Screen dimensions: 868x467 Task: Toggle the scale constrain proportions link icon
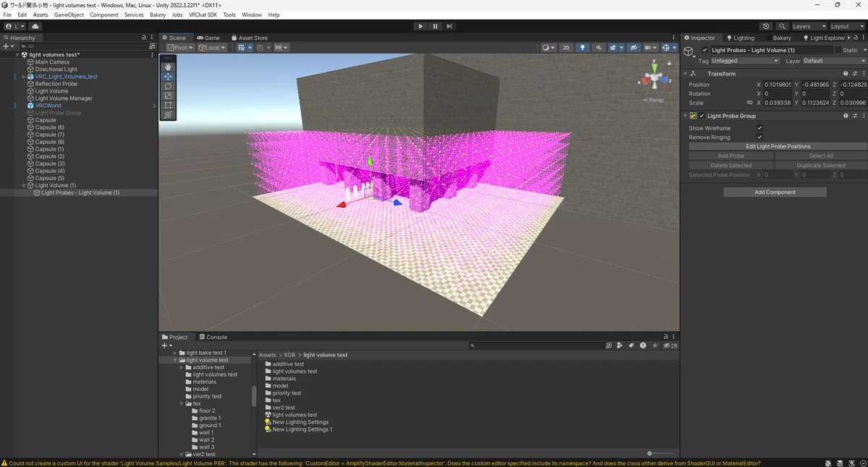(749, 103)
